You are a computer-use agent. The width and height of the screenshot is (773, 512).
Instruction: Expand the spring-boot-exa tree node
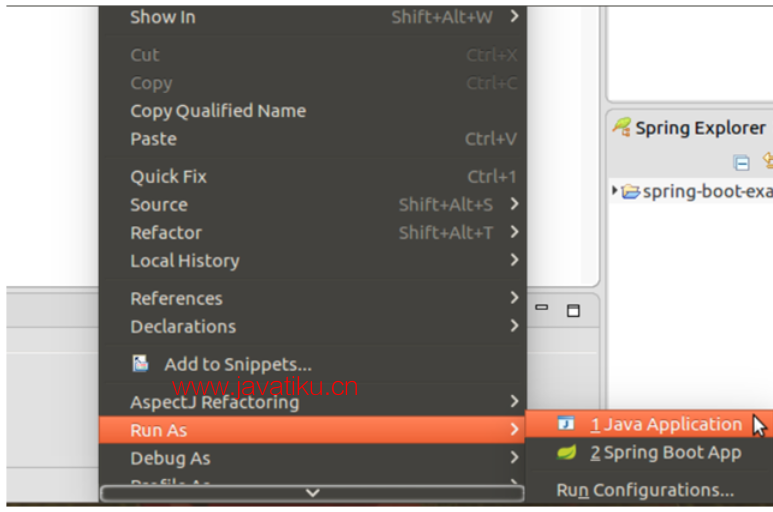point(614,190)
